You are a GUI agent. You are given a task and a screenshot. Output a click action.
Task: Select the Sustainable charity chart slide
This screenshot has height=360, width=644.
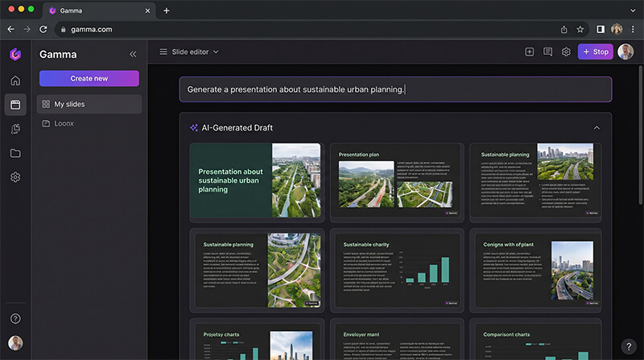[397, 271]
